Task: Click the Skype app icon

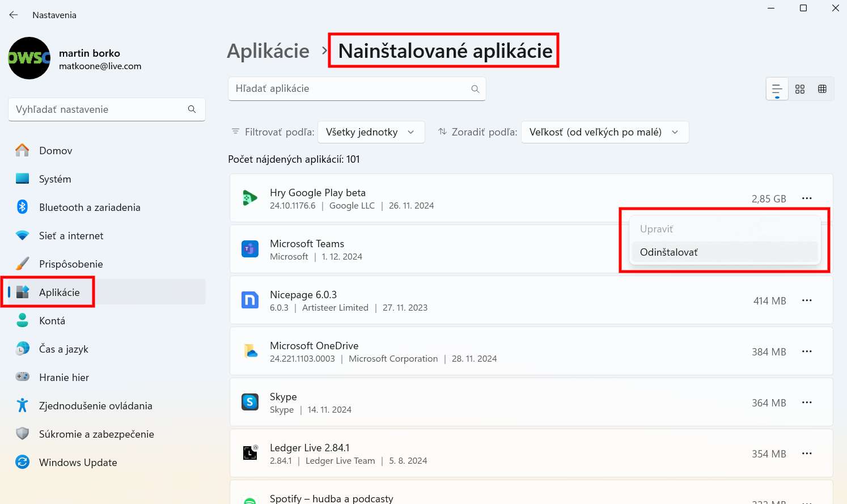Action: click(x=250, y=402)
